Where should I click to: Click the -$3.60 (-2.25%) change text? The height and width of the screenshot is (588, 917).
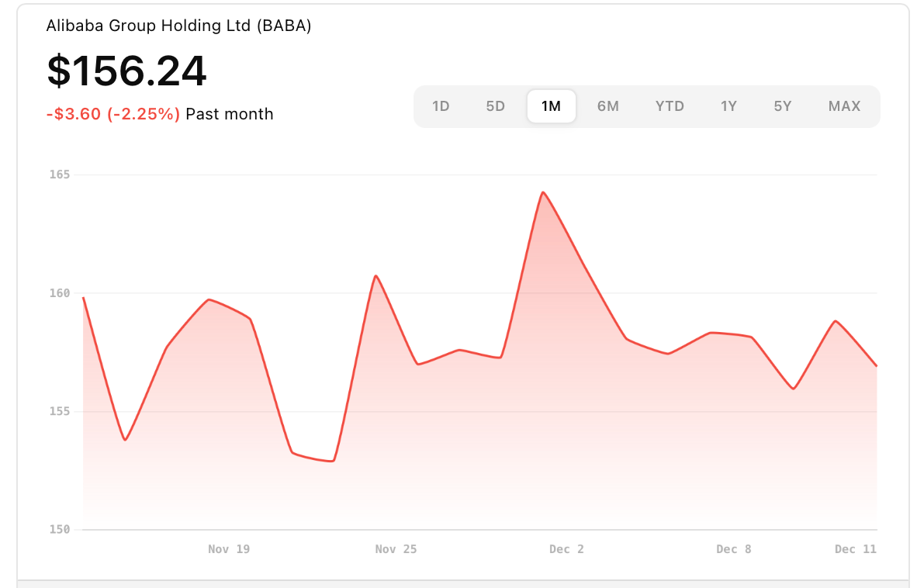pos(112,114)
